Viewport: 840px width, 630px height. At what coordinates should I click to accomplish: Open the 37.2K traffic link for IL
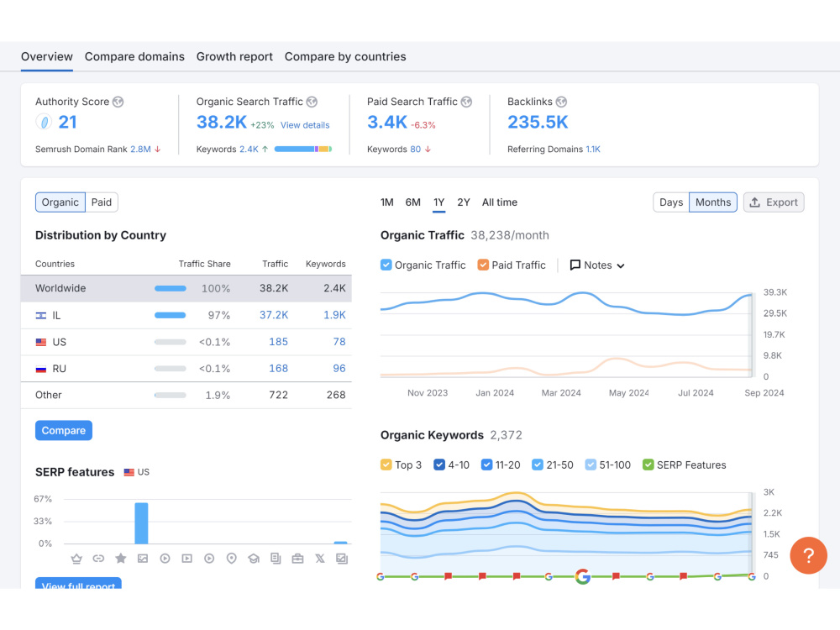pyautogui.click(x=274, y=316)
